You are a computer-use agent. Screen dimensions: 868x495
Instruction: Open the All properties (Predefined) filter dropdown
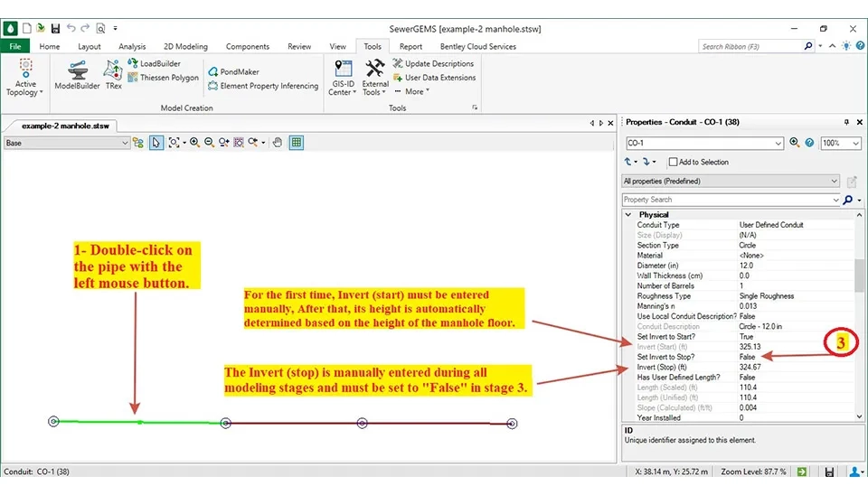[x=834, y=182]
